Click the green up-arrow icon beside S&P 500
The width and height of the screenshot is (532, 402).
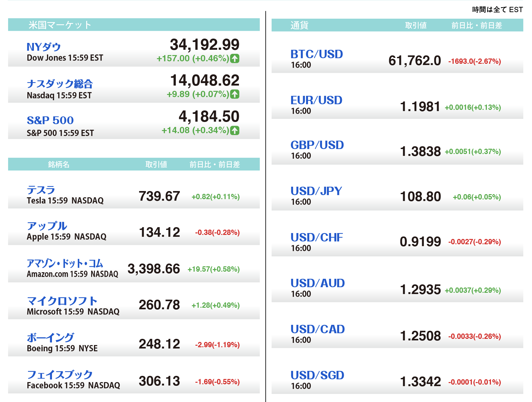pyautogui.click(x=235, y=130)
